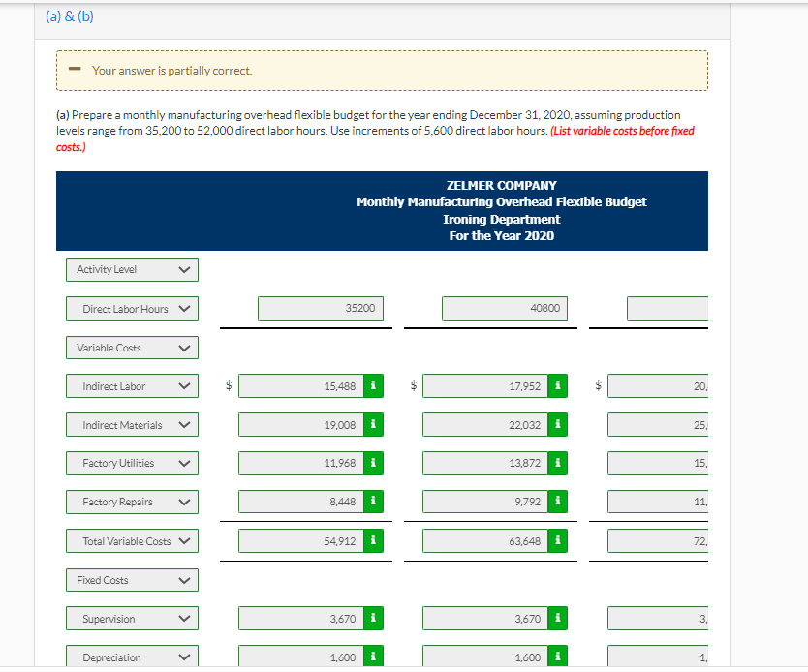Screen dimensions: 808x672
Task: Open the Depreciation dropdown
Action: pos(132,657)
